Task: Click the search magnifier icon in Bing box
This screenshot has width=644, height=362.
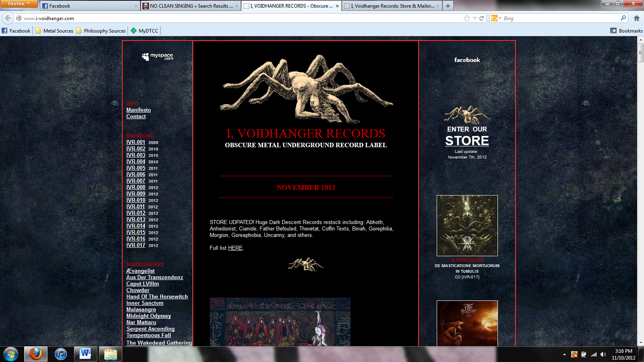Action: click(x=623, y=18)
